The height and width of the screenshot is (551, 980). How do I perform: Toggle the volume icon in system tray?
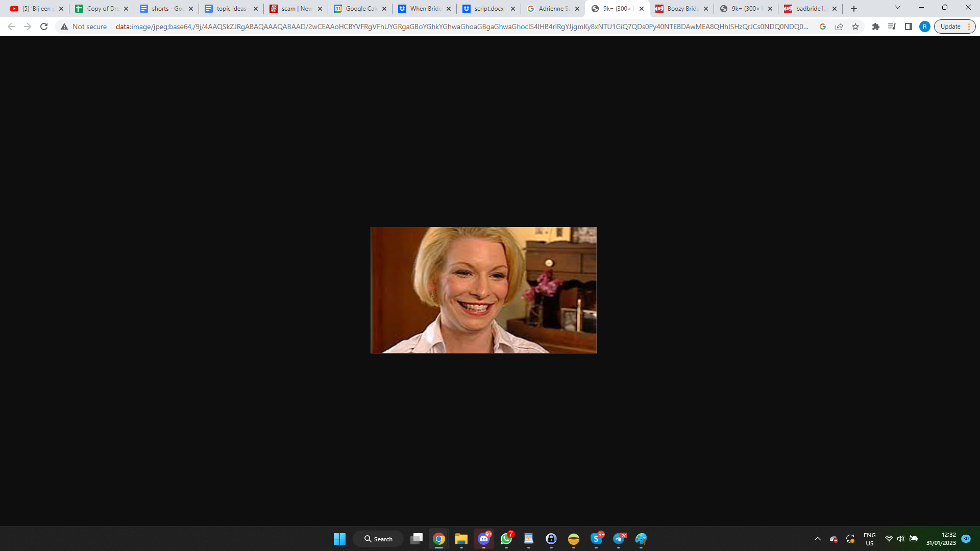(901, 539)
